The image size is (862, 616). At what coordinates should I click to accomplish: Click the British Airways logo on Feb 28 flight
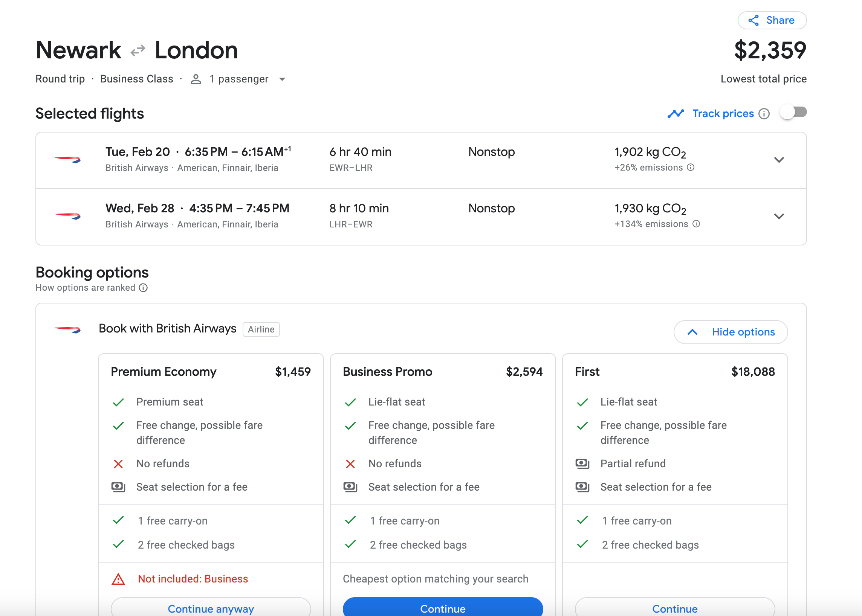[67, 216]
